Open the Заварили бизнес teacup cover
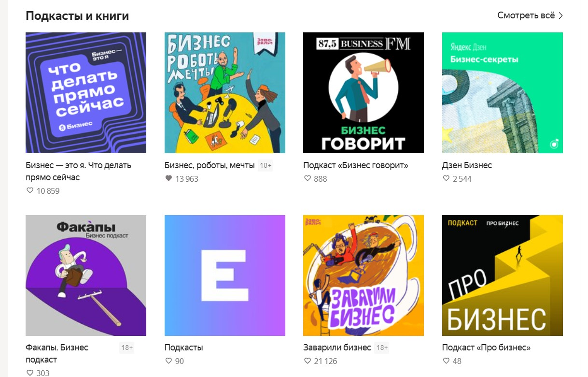This screenshot has width=588, height=377. tap(364, 275)
